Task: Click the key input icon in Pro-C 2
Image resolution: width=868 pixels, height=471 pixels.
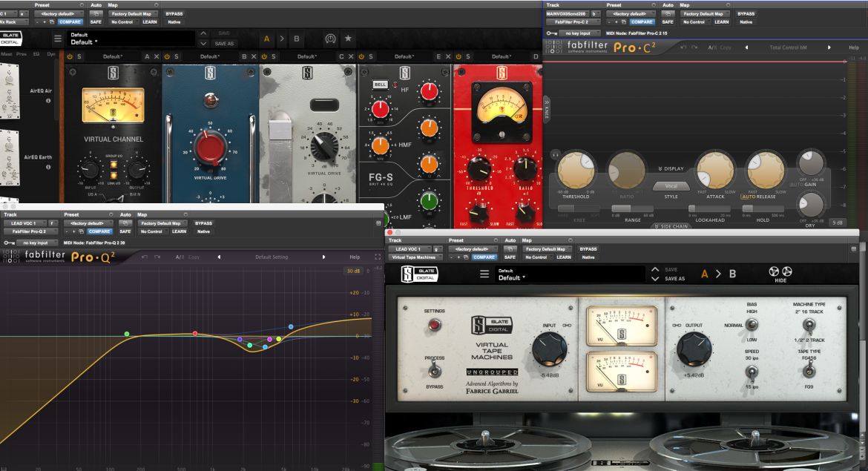Action: click(551, 33)
